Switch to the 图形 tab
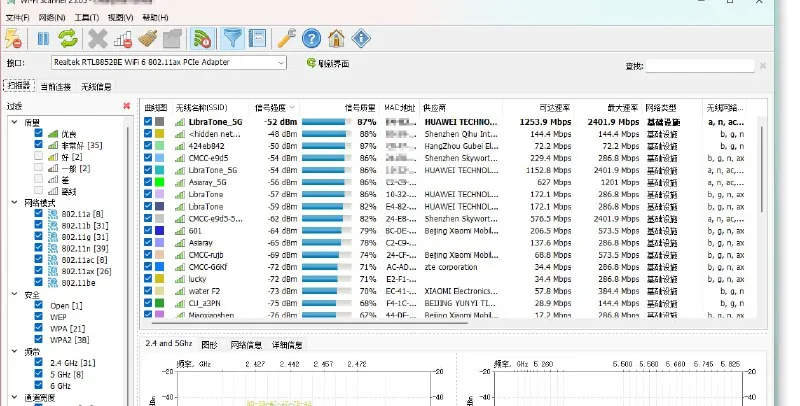 [x=209, y=345]
